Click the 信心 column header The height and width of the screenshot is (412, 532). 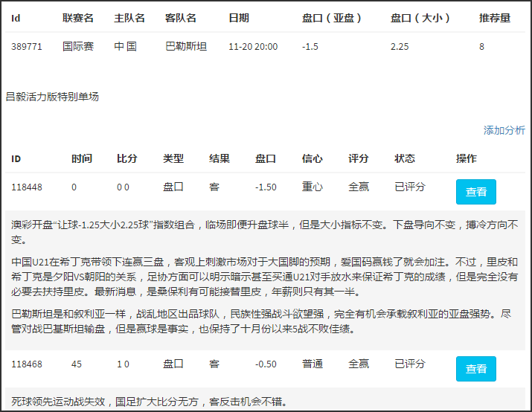point(313,158)
